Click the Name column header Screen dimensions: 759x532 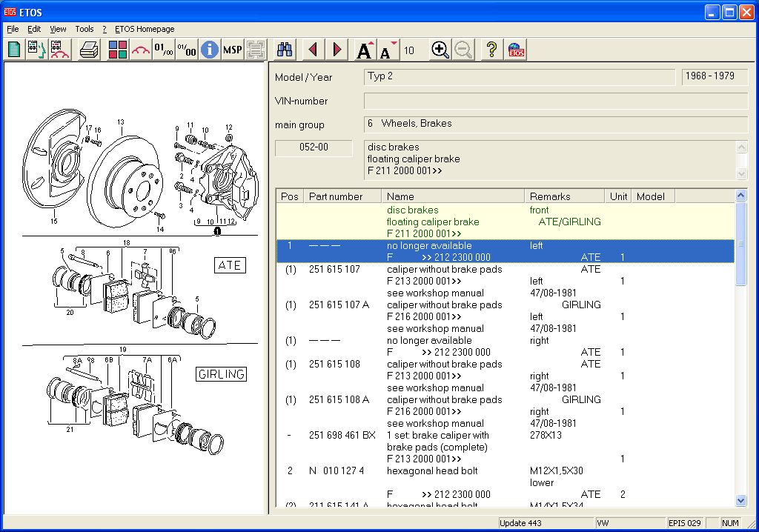click(453, 196)
